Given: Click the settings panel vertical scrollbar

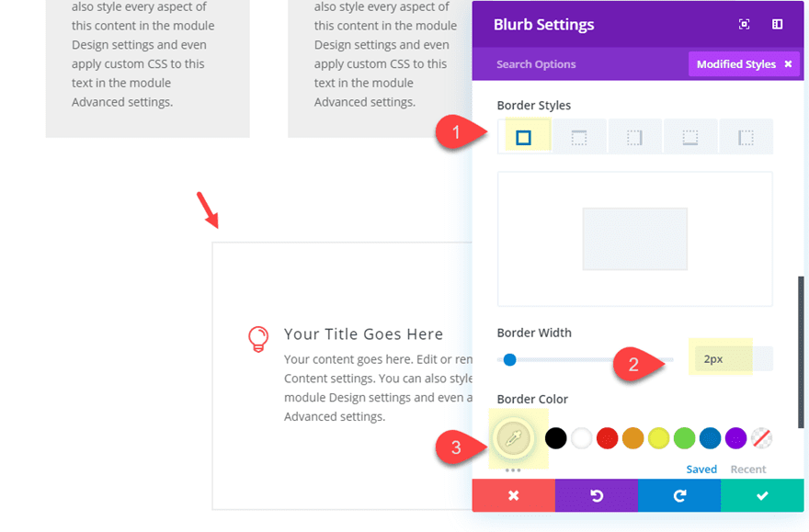Looking at the screenshot, I should point(801,352).
